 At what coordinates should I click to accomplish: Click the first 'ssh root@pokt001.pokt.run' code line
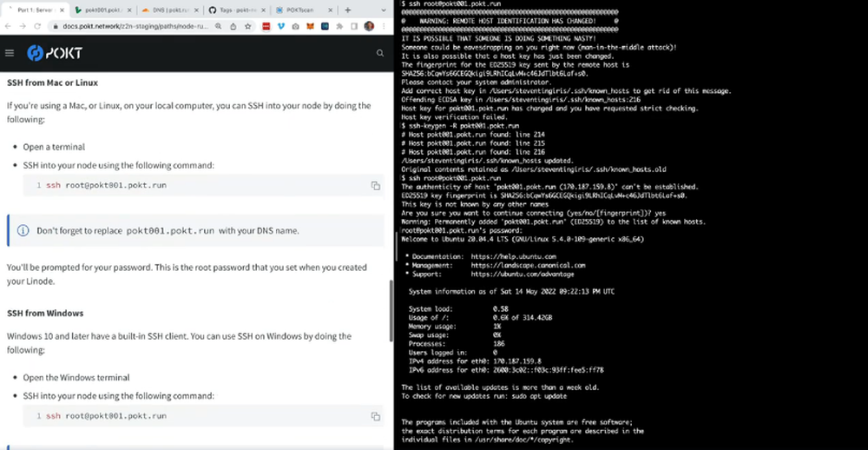pyautogui.click(x=106, y=185)
